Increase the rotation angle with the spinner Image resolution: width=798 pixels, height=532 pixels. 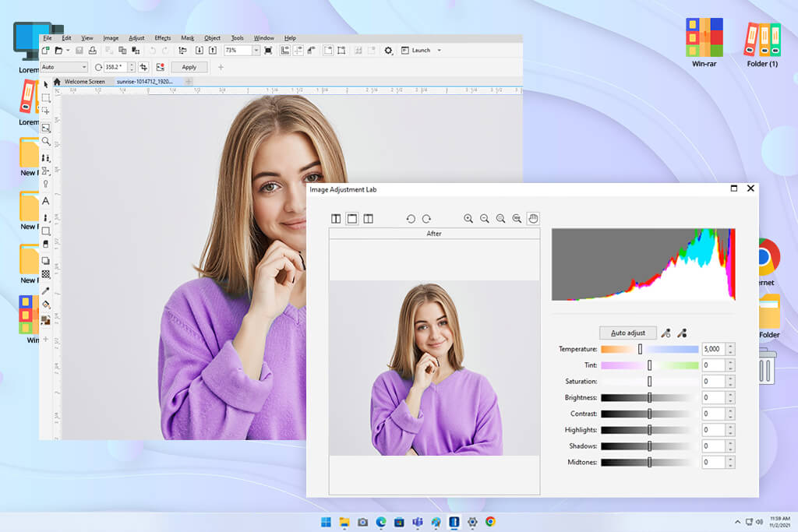(x=132, y=65)
